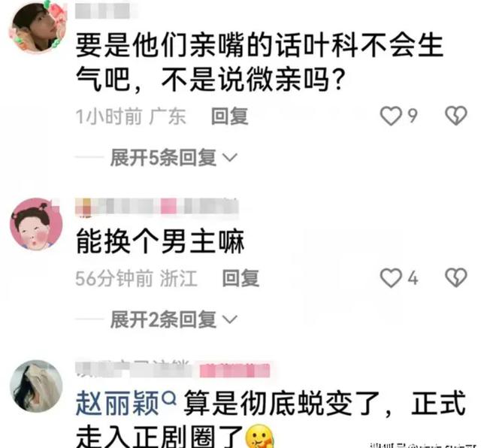The width and height of the screenshot is (481, 448).
Task: Open the third commenter's avatar
Action: pos(36,386)
